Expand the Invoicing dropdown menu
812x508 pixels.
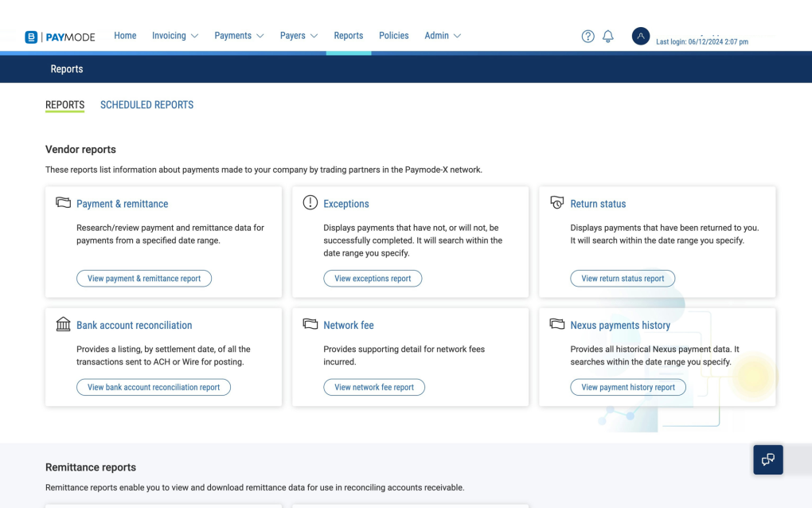175,36
